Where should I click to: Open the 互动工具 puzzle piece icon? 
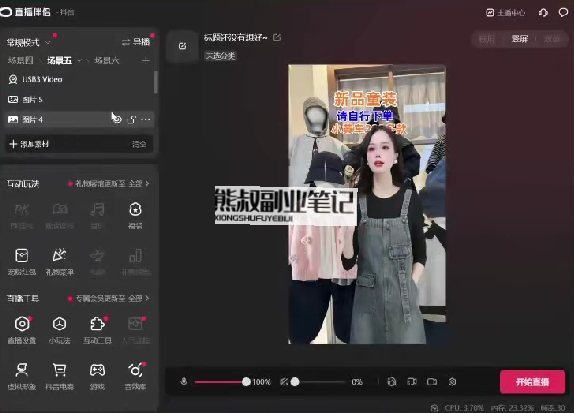pos(97,330)
